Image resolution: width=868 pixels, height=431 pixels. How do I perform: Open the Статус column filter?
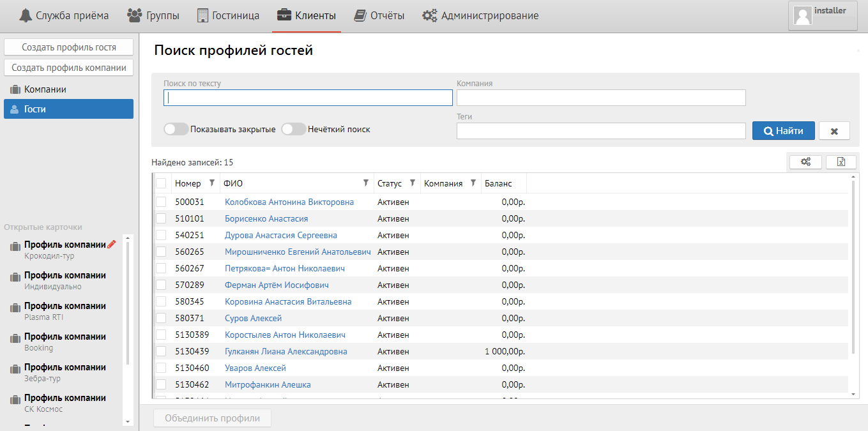click(x=413, y=183)
